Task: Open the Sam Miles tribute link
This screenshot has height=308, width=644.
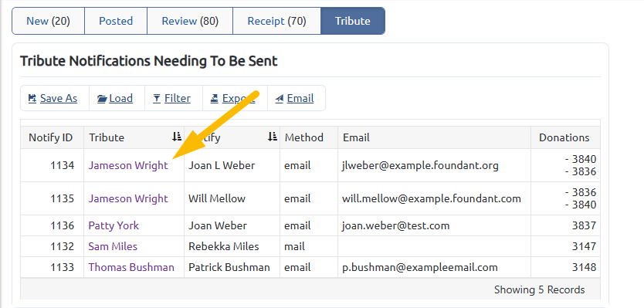Action: (x=113, y=246)
